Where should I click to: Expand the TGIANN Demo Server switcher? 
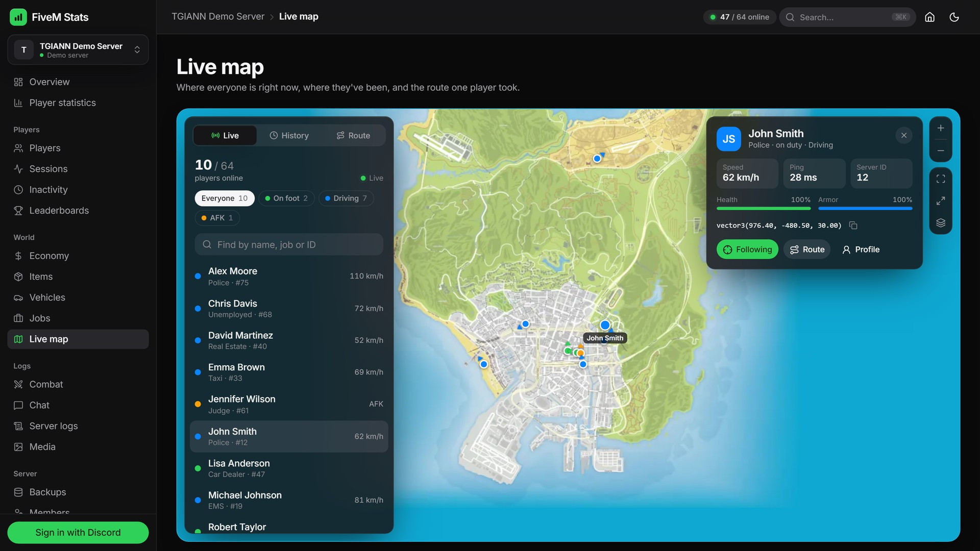point(78,50)
